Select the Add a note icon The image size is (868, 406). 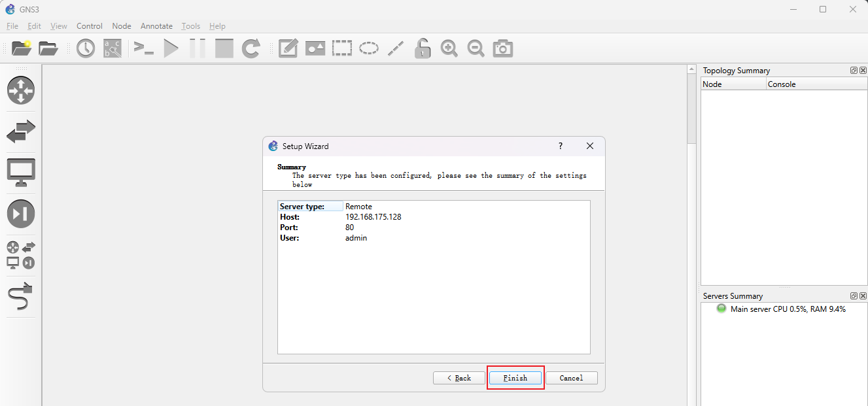[x=288, y=48]
